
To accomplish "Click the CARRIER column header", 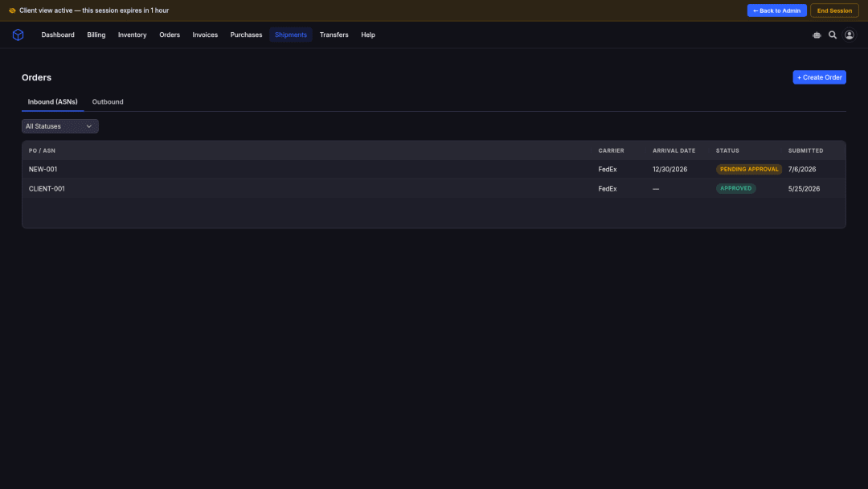I will (611, 150).
